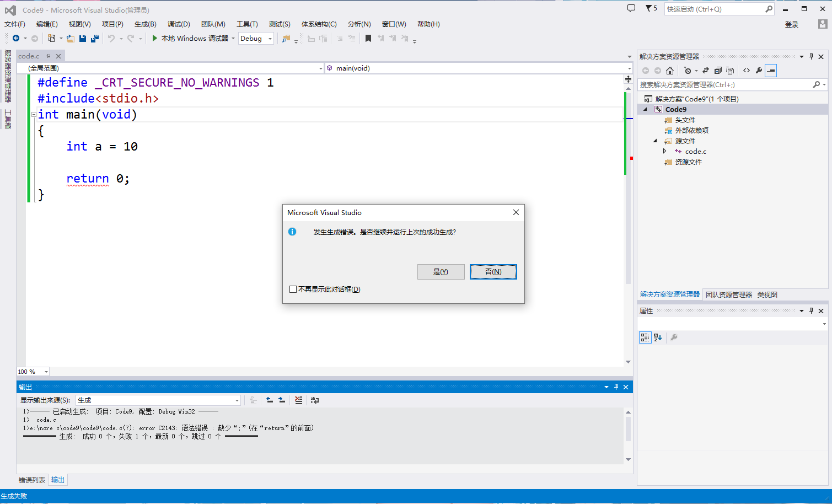
Task: Open output source 生成 dropdown
Action: pyautogui.click(x=237, y=400)
